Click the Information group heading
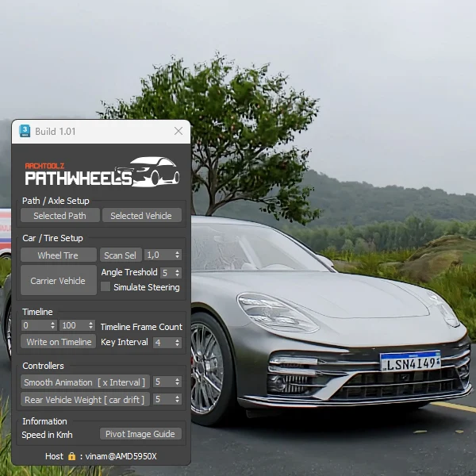This screenshot has height=476, width=476. pyautogui.click(x=44, y=421)
